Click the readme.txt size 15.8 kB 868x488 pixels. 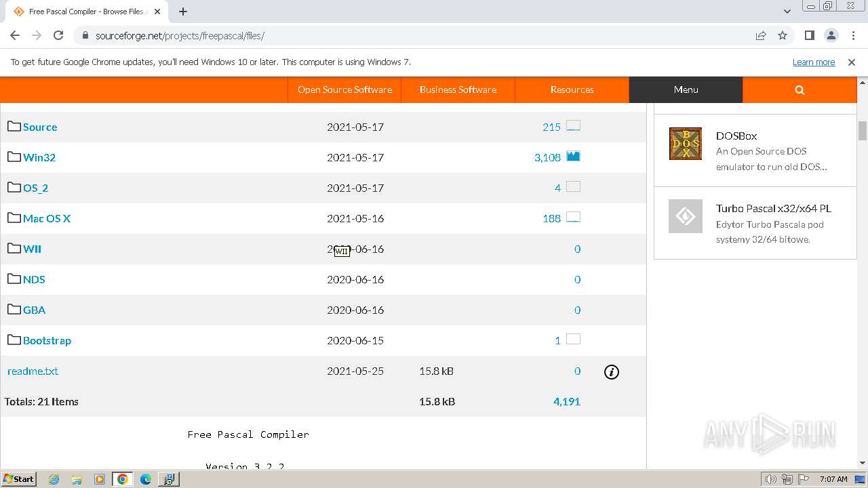[437, 371]
